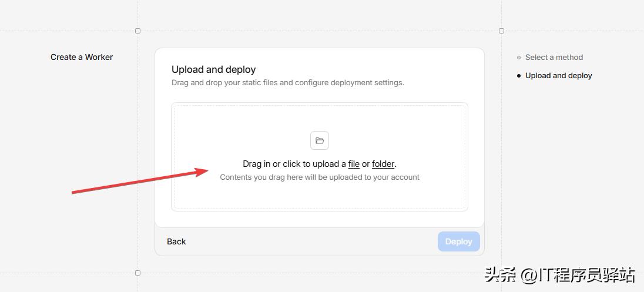
Task: Click the underlined "file" upload link
Action: click(354, 164)
